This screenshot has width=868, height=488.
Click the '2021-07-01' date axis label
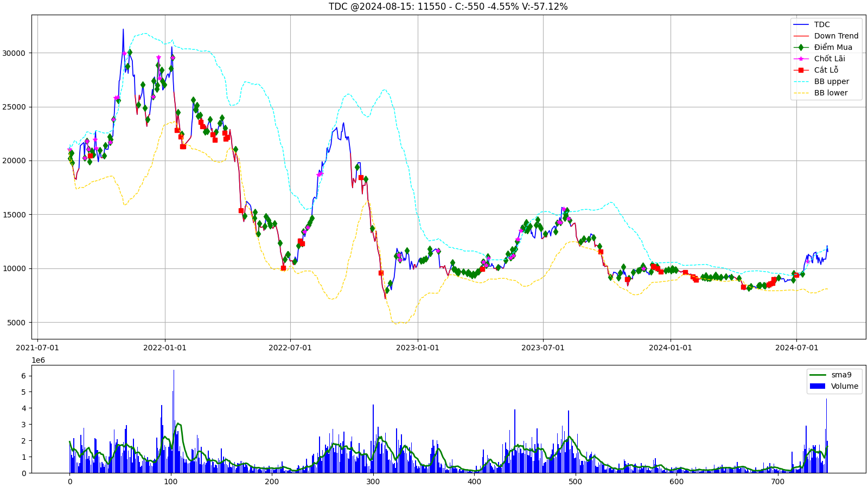coord(37,348)
